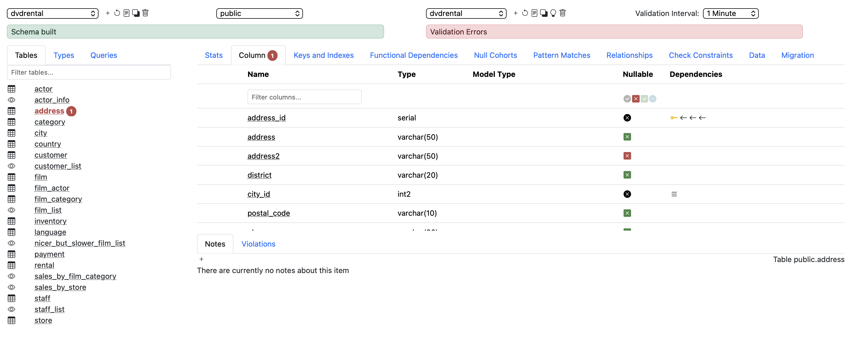
Task: Open the address table from the sidebar
Action: tap(49, 111)
